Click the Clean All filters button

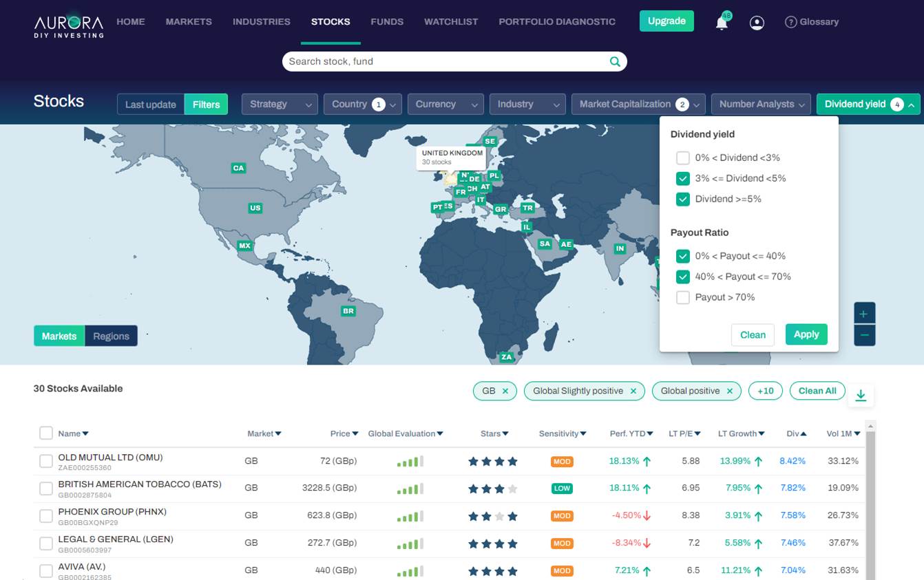(x=817, y=391)
